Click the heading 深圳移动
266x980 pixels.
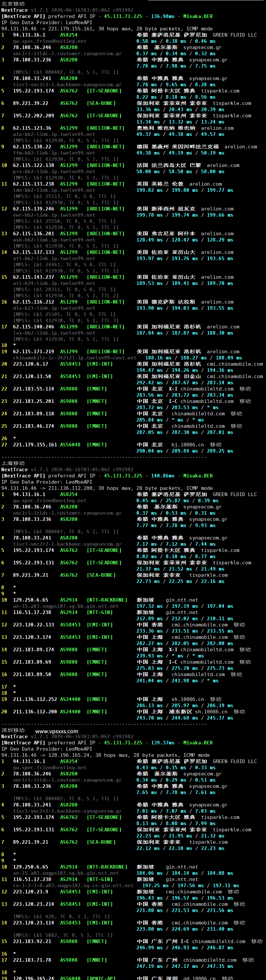click(x=13, y=730)
